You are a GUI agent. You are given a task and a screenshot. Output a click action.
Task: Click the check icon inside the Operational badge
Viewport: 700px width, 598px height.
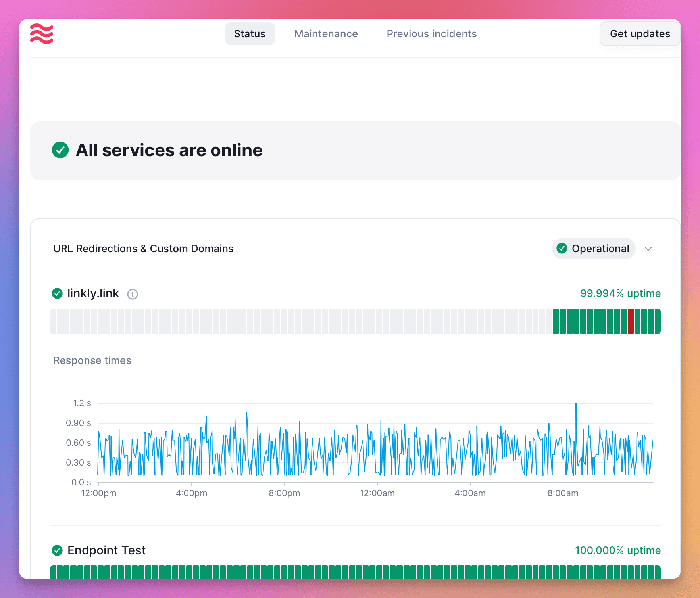tap(562, 249)
